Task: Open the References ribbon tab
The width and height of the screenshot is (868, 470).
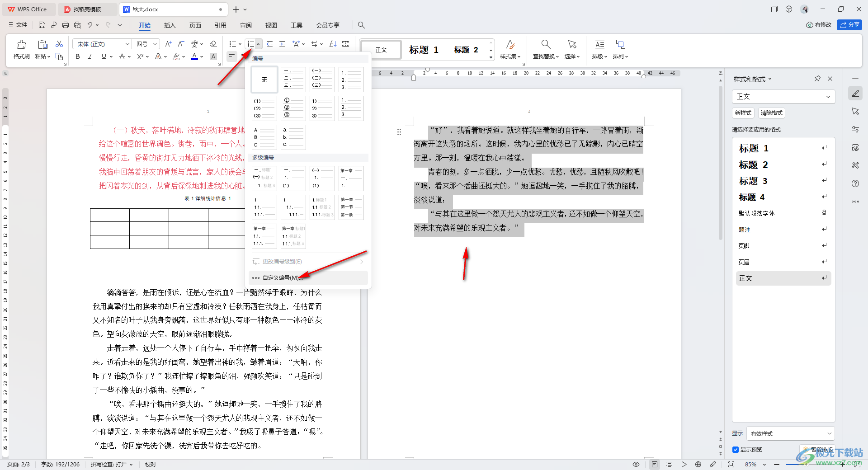Action: pyautogui.click(x=220, y=25)
